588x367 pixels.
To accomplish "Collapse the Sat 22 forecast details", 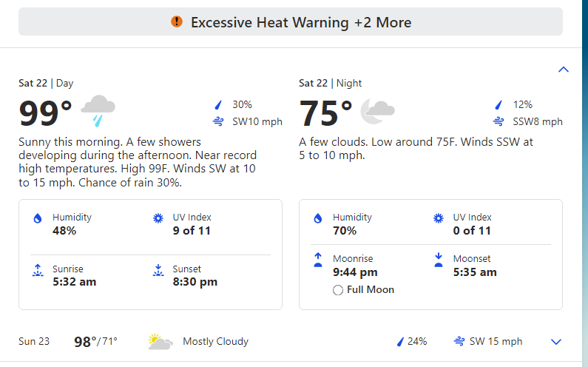I will coord(564,70).
